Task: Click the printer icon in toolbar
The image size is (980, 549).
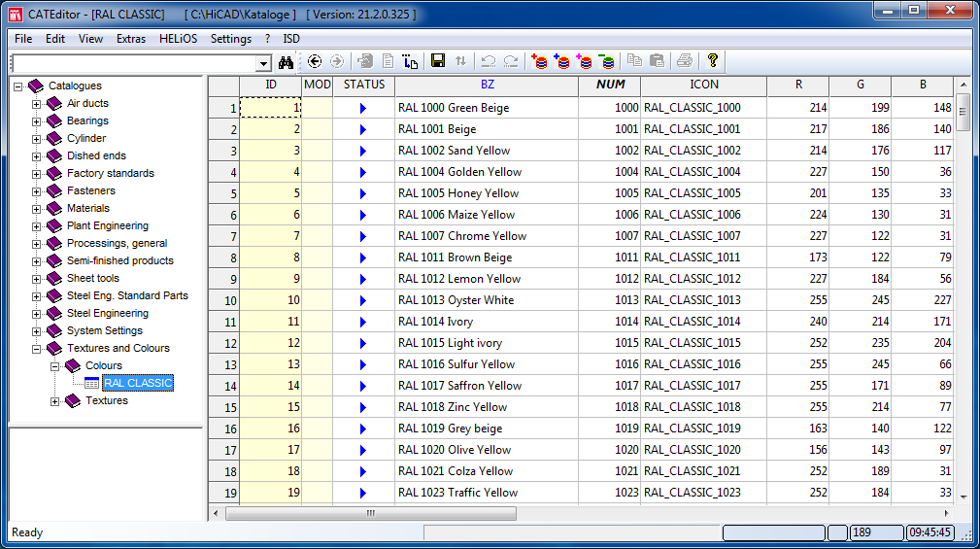Action: 685,61
